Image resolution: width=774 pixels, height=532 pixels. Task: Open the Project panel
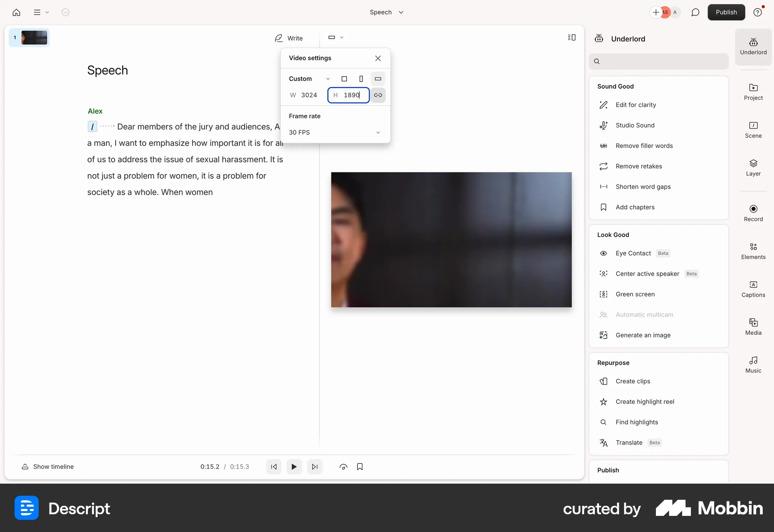[753, 92]
